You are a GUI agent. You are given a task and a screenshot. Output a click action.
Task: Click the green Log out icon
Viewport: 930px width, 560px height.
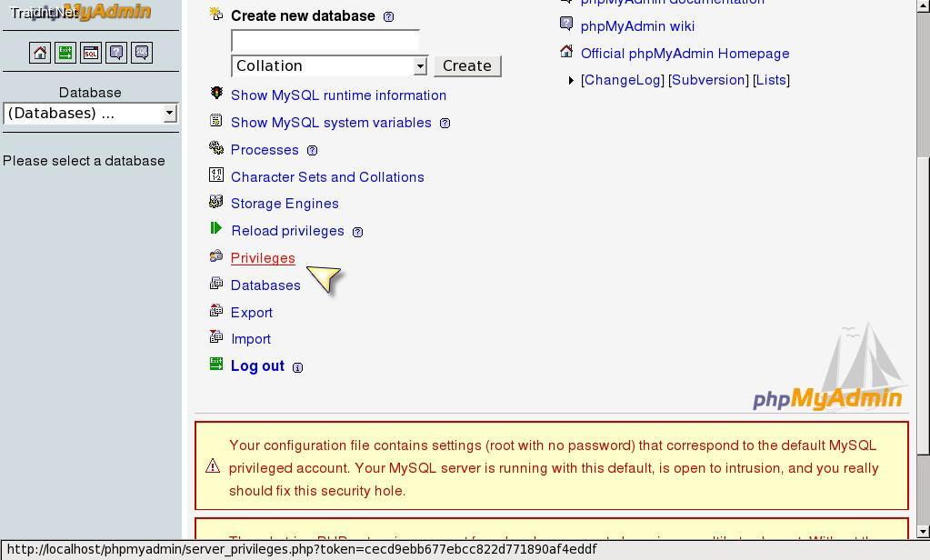215,364
